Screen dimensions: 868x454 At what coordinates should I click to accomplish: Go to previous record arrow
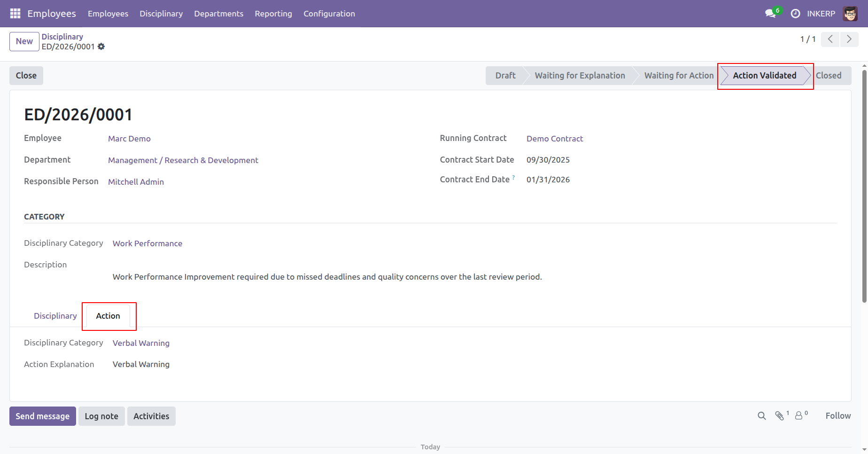click(x=830, y=39)
